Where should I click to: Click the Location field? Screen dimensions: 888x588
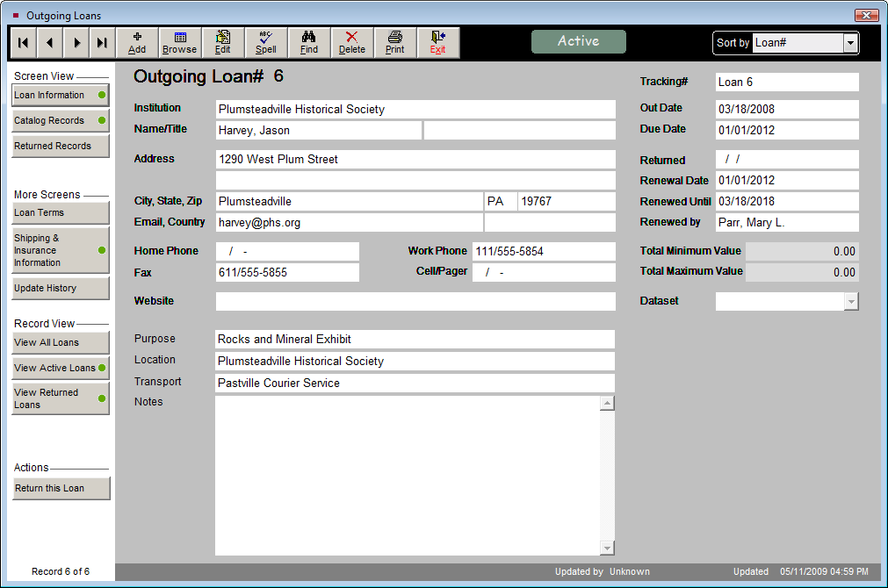coord(415,361)
